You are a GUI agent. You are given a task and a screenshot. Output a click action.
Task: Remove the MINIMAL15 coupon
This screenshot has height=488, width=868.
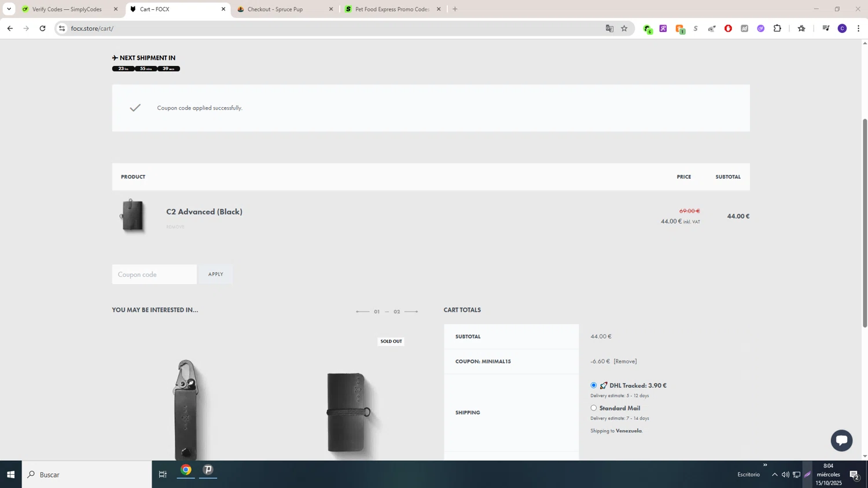[x=625, y=361]
